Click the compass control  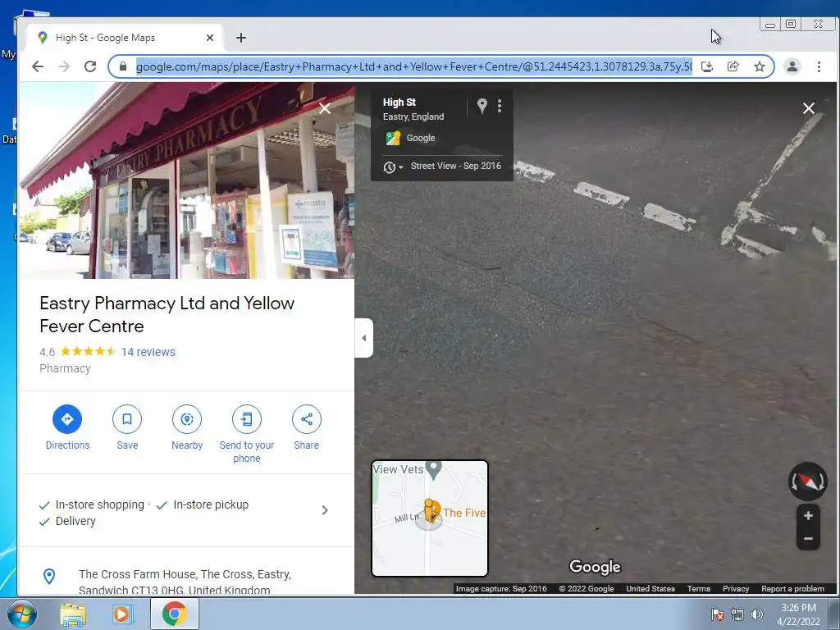(808, 482)
